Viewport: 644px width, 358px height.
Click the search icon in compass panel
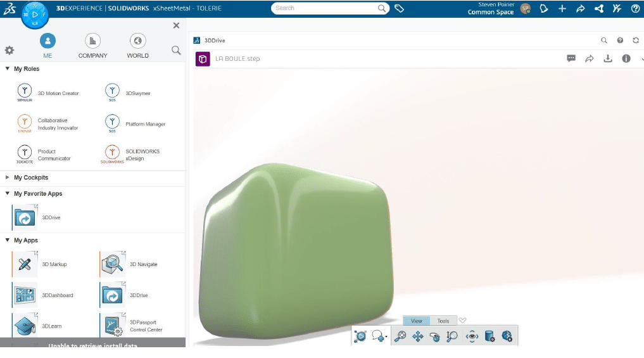pos(176,50)
